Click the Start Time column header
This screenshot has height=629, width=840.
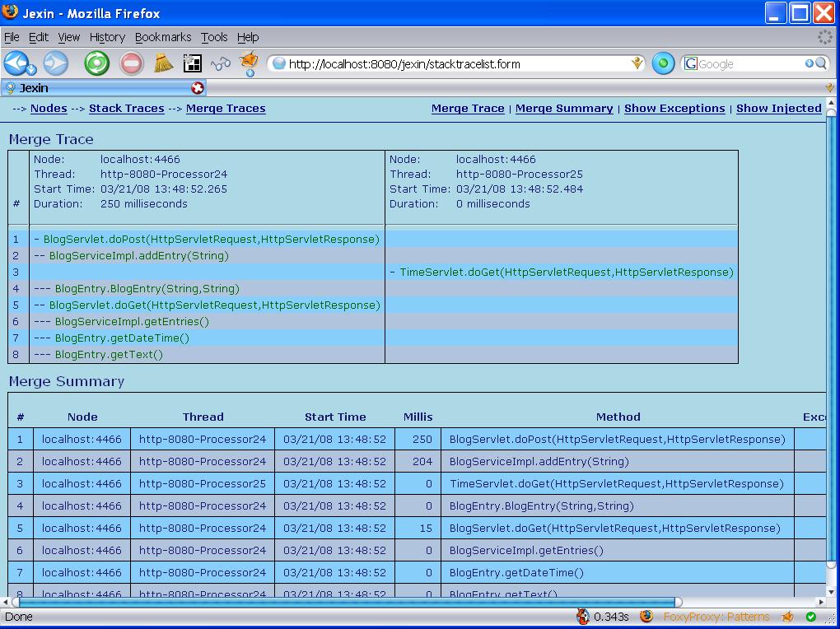coord(335,417)
